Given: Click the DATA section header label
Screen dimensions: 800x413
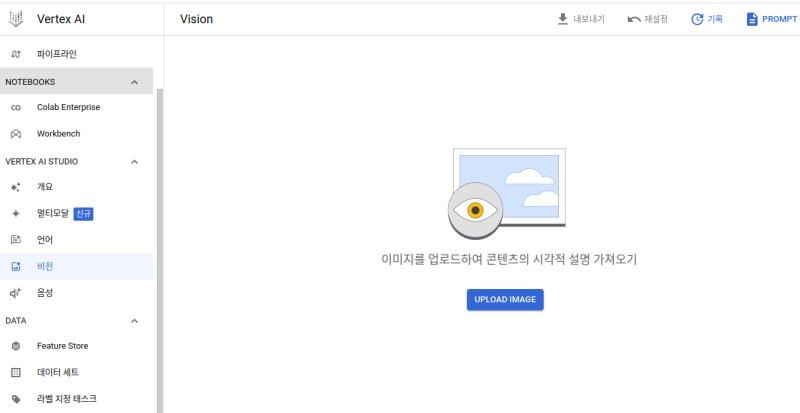Looking at the screenshot, I should (x=16, y=321).
